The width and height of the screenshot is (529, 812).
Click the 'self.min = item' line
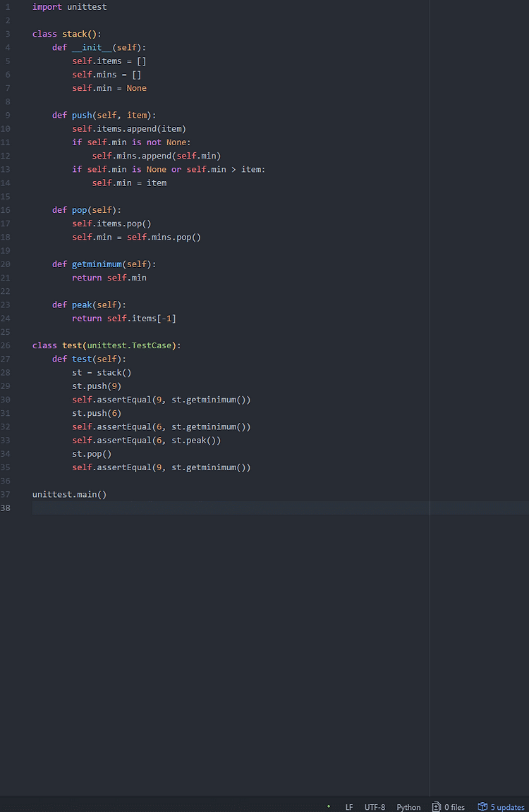130,183
